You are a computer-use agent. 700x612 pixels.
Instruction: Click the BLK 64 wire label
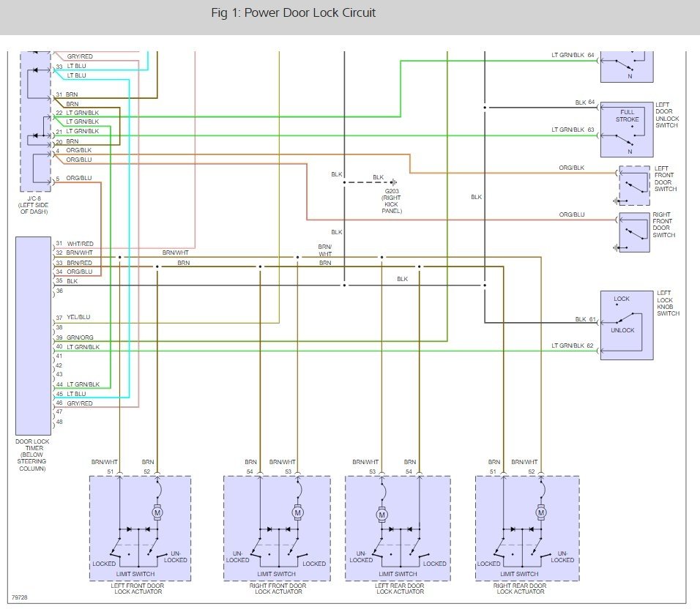pyautogui.click(x=585, y=102)
